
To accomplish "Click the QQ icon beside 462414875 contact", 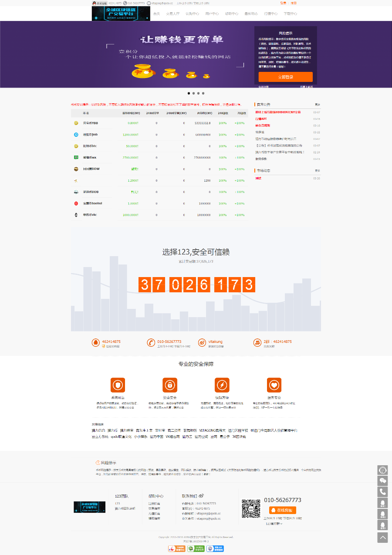I will [x=96, y=343].
